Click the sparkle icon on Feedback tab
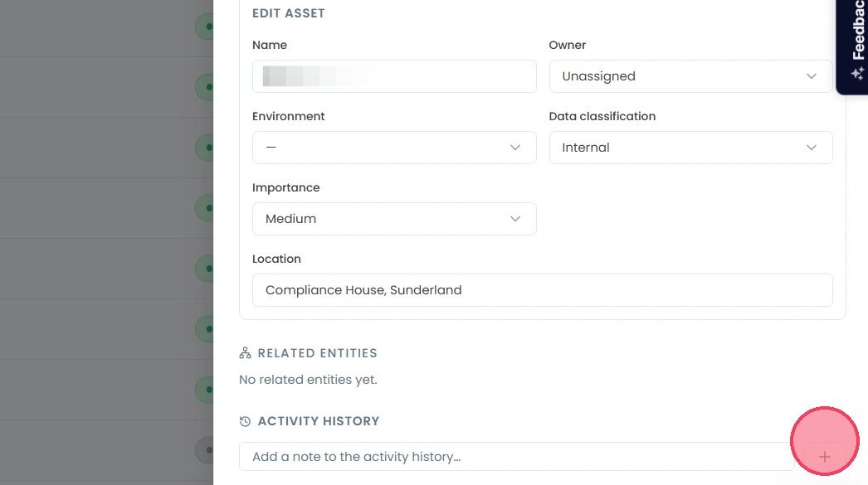This screenshot has width=868, height=485. [857, 73]
